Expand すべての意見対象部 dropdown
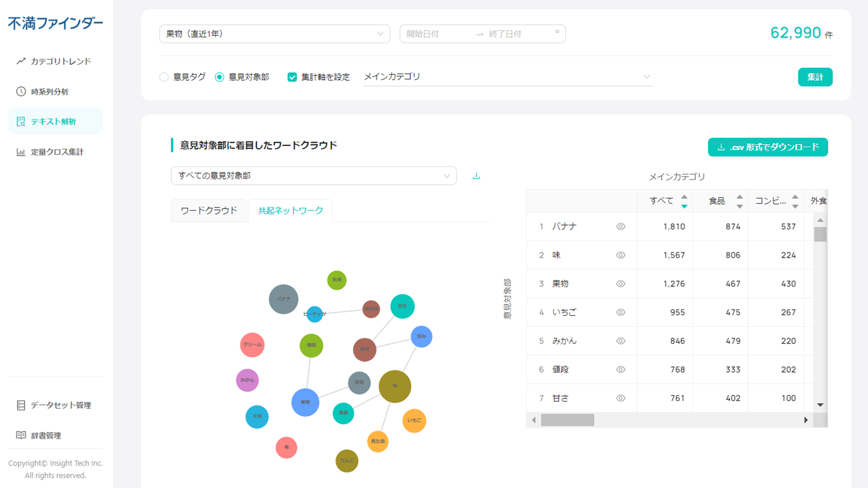 point(313,176)
